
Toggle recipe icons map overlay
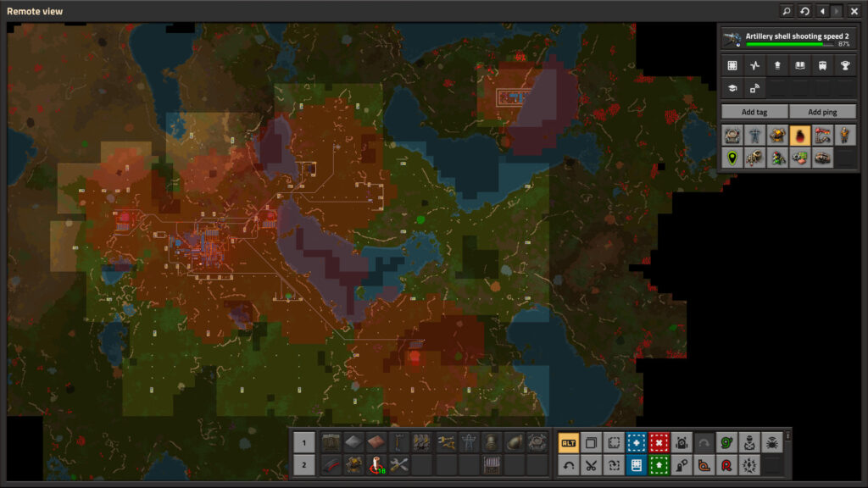click(800, 158)
